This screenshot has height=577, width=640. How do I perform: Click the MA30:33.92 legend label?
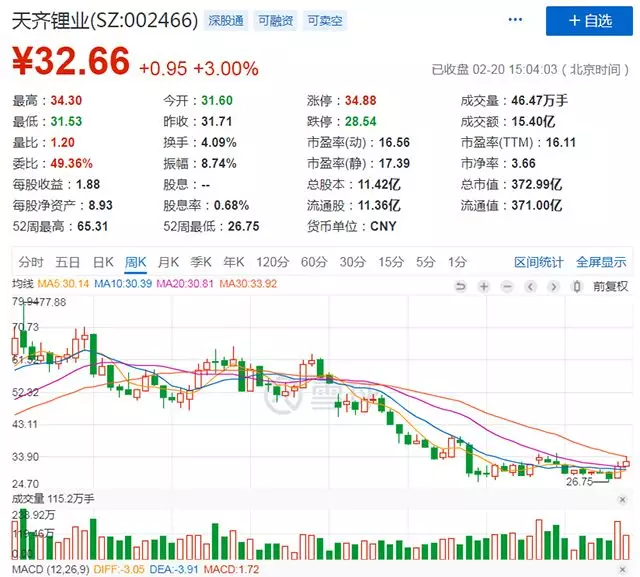pos(248,284)
